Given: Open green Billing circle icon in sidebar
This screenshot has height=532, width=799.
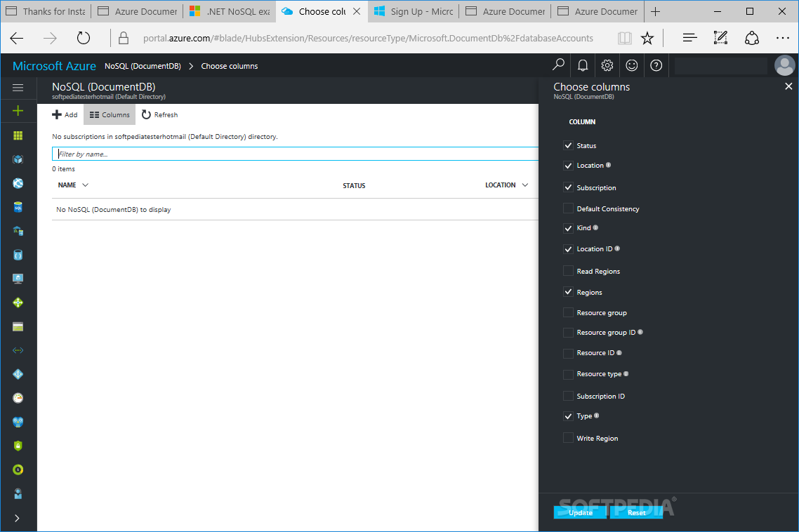Looking at the screenshot, I should click(x=18, y=470).
